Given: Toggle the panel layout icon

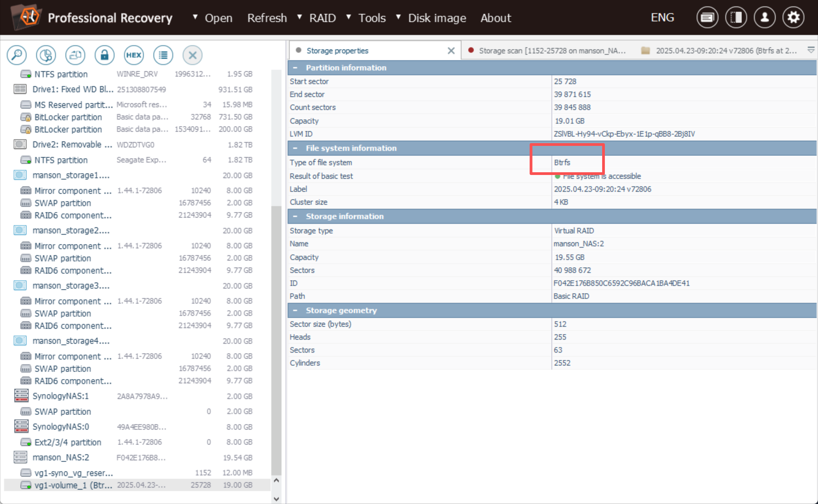Looking at the screenshot, I should (x=736, y=18).
